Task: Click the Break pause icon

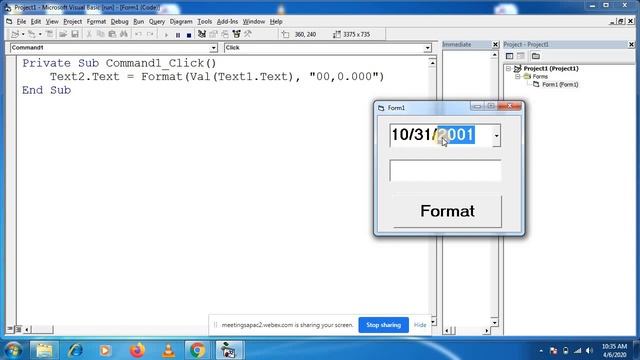Action: [178, 35]
